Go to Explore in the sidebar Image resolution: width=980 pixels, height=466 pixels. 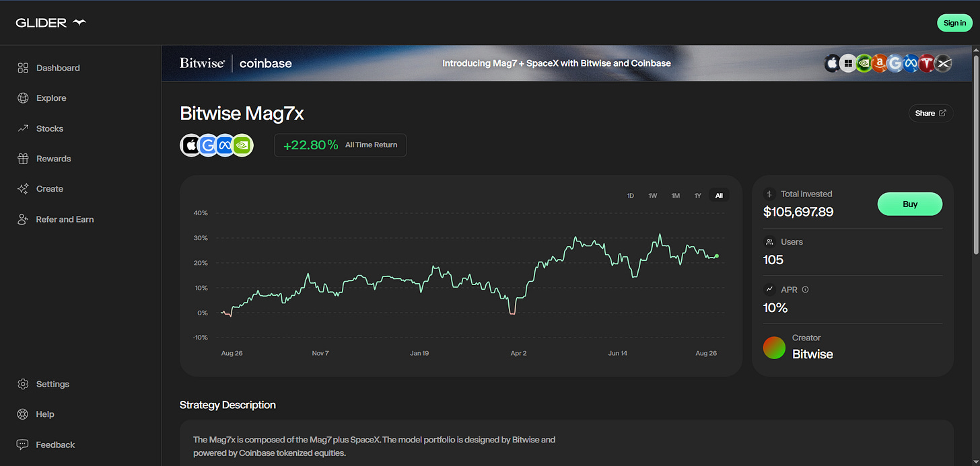click(42, 98)
